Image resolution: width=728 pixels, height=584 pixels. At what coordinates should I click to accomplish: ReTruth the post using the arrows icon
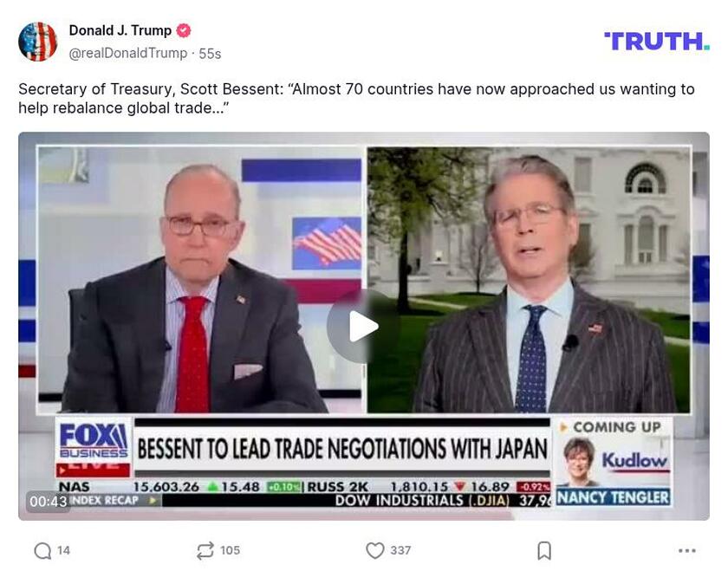coord(205,550)
